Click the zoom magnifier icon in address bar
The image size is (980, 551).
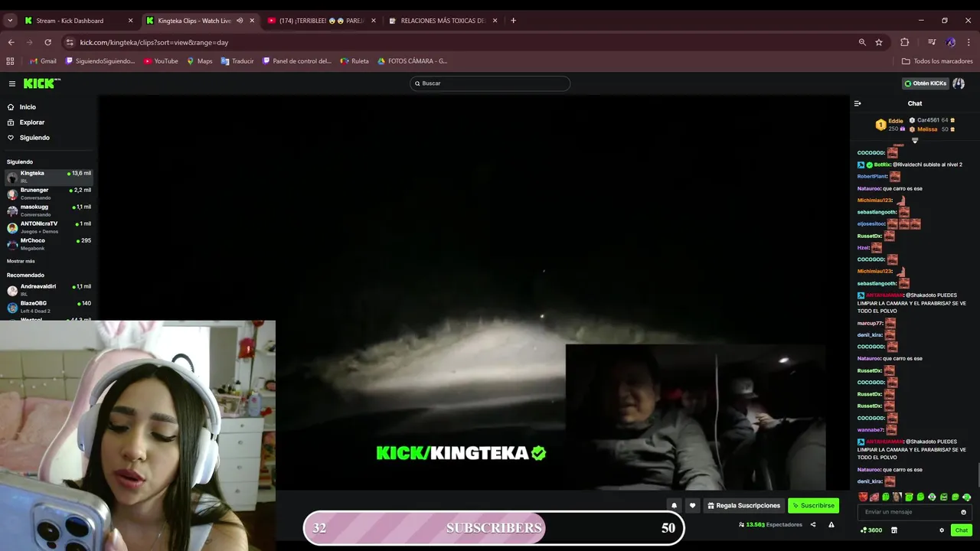click(862, 42)
